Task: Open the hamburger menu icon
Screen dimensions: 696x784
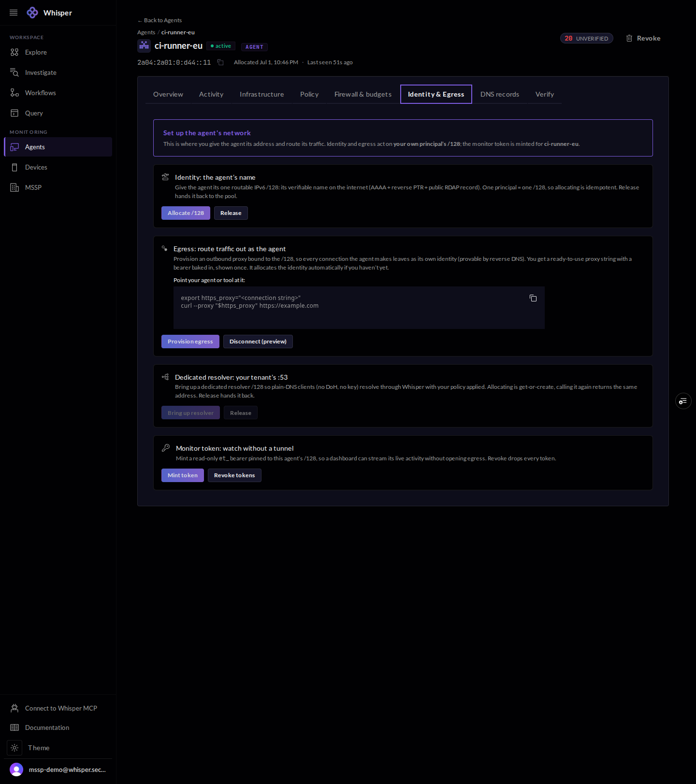Action: point(14,13)
